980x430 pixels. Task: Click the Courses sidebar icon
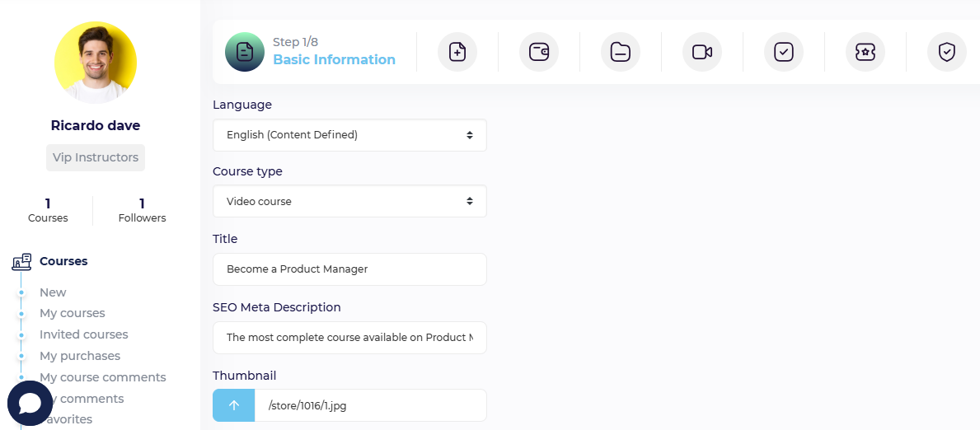(21, 262)
